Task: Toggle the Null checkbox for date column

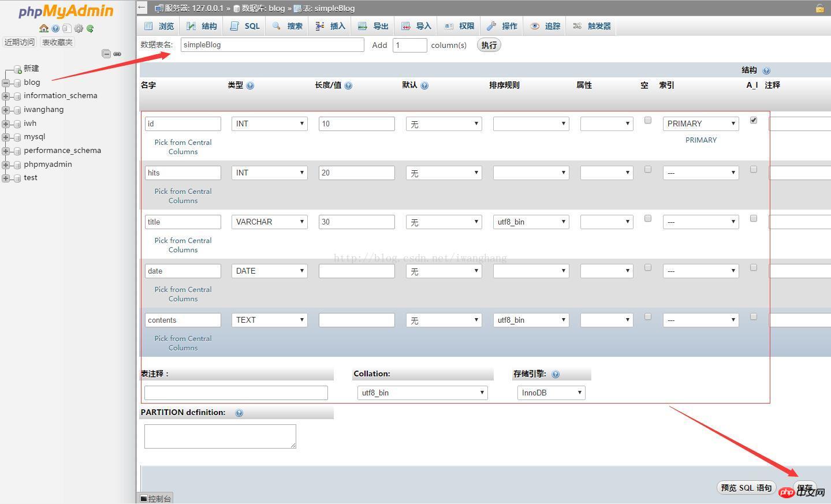Action: tap(647, 267)
